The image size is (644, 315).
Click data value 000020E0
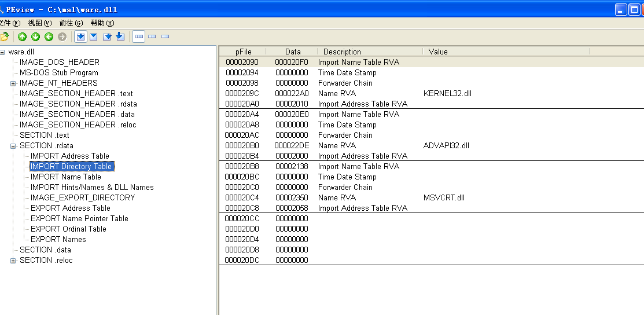point(292,114)
